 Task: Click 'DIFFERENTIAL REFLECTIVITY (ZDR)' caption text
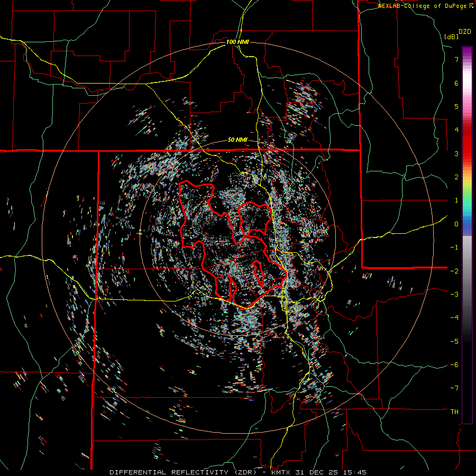[183, 472]
